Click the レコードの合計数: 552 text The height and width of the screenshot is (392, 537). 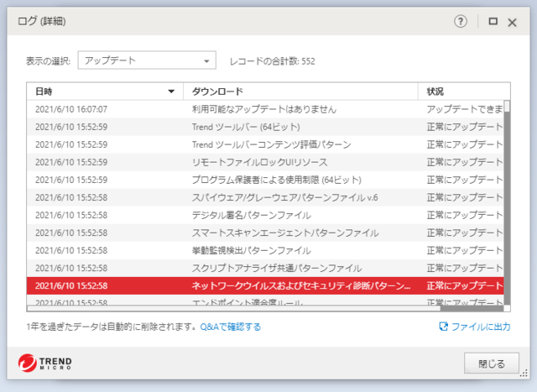click(x=272, y=61)
